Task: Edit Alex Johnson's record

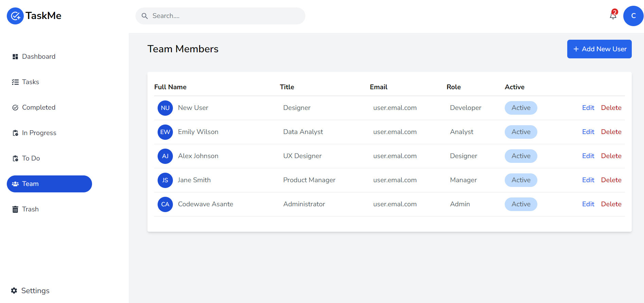Action: (x=588, y=156)
